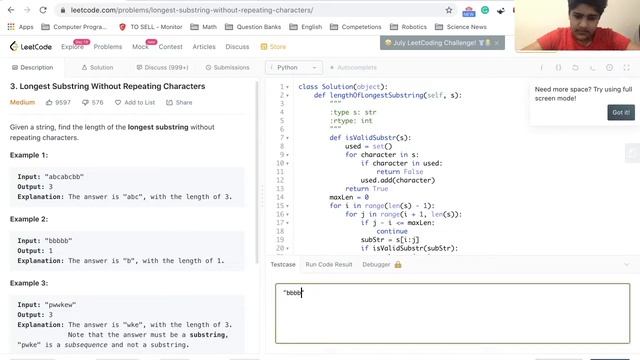Viewport: 640px width, 360px height.
Task: Open the Math bookmark folder
Action: (x=204, y=27)
